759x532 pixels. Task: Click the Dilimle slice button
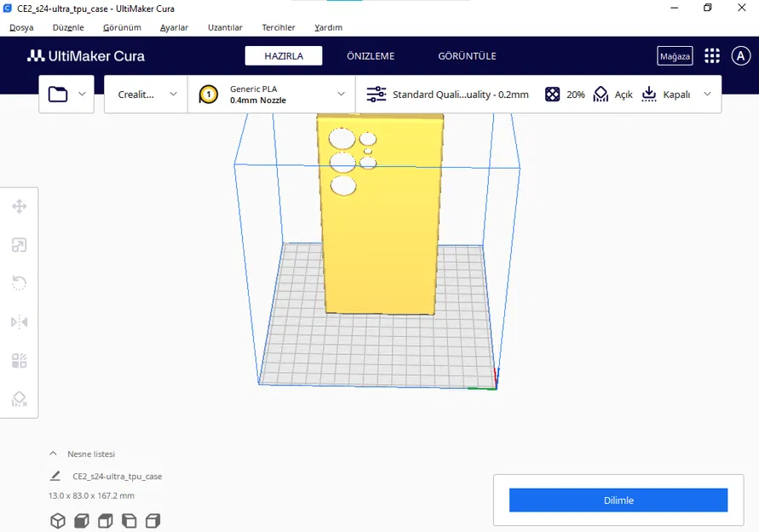[x=618, y=501]
